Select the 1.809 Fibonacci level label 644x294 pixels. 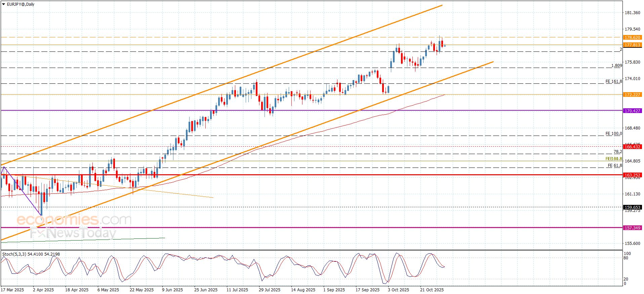[617, 66]
